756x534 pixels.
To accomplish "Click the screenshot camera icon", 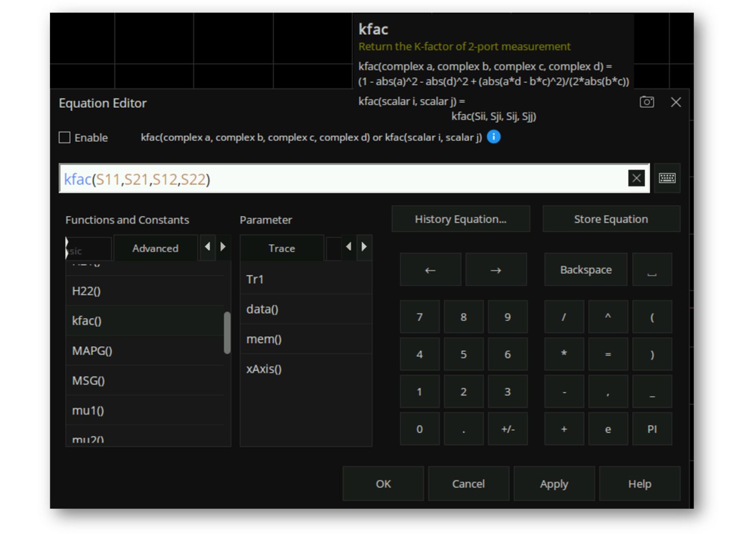I will click(647, 102).
